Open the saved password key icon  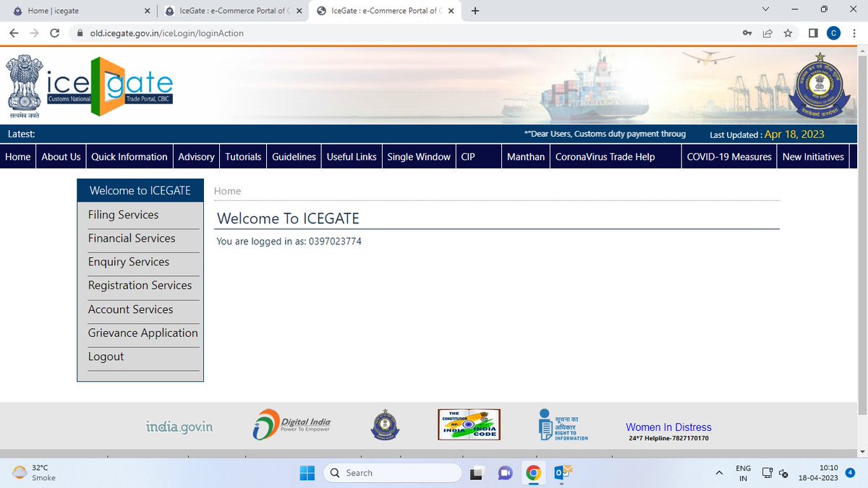(747, 33)
